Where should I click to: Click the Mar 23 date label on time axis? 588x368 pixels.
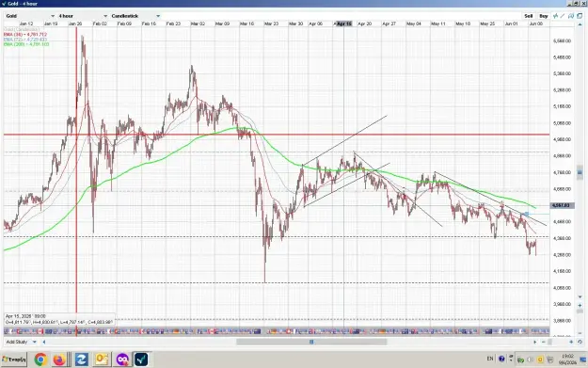point(271,24)
